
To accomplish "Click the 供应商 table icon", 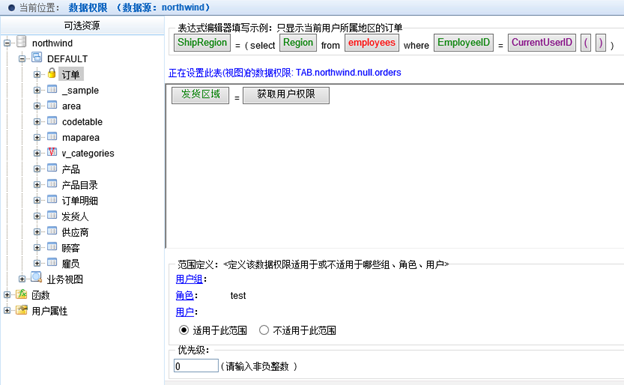I will tap(52, 231).
